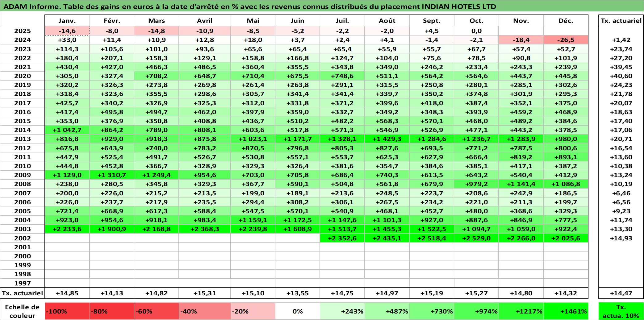This screenshot has width=644, height=320.
Task: Select the +207,1 cell for Févr. 2022
Action: [112, 58]
